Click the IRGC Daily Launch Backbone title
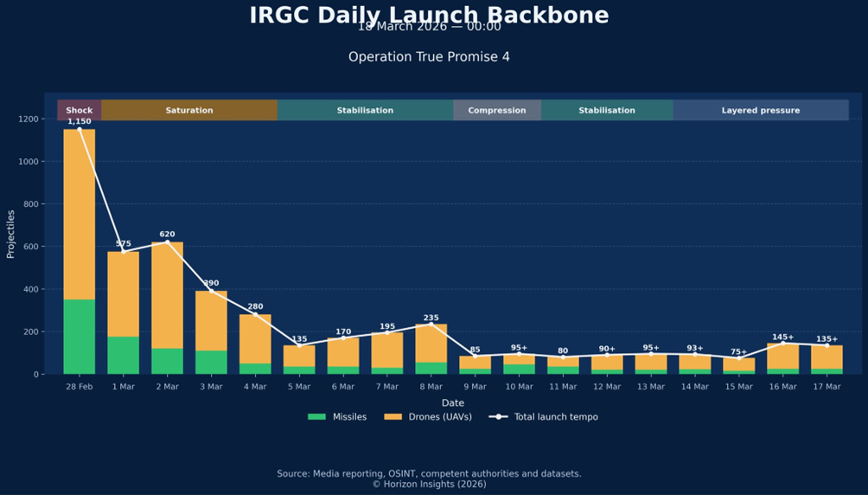868x495 pixels. 429,15
